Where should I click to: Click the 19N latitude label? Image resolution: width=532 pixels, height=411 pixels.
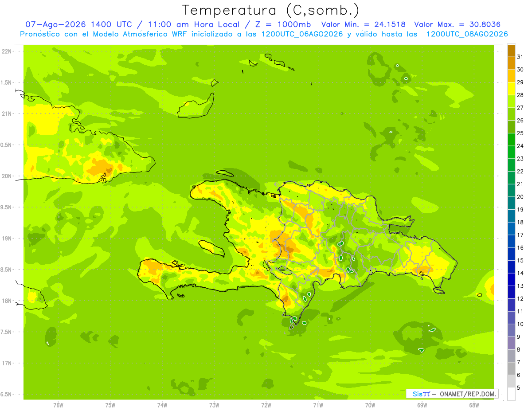pos(7,239)
